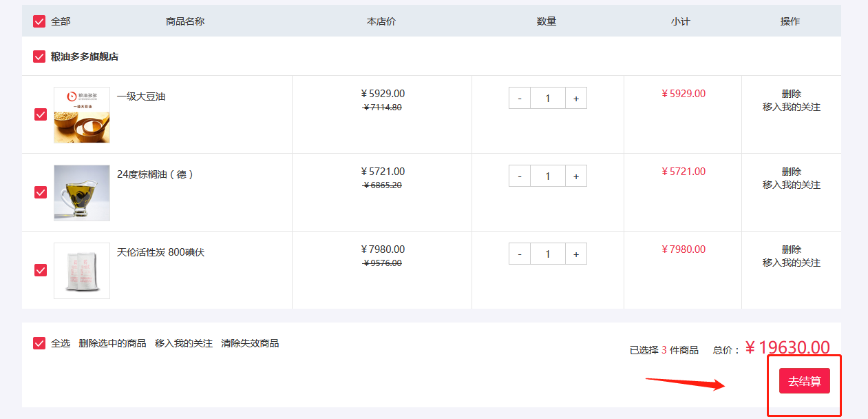The image size is (868, 419).
Task: Click quantity field of 24度棕榈油
Action: 548,176
